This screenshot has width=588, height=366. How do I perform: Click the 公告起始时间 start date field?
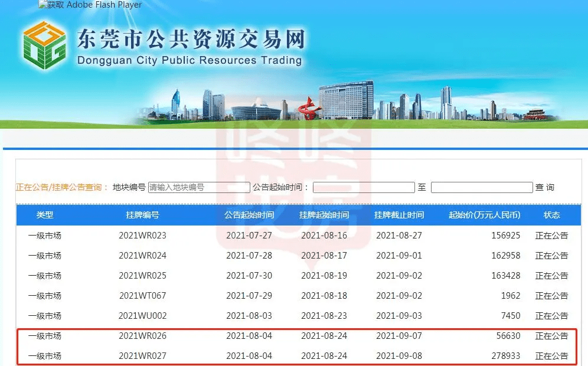[364, 187]
